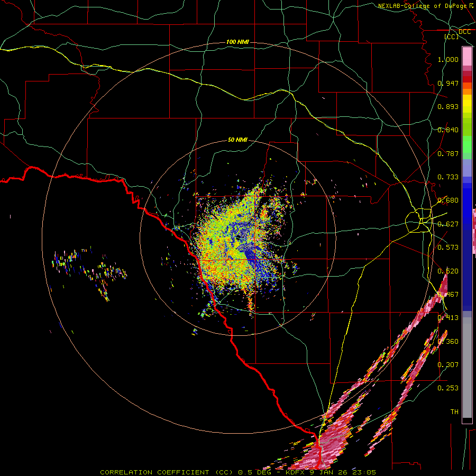Screen dimensions: 476x476
Task: Click the 50 NMI range ring label
Action: [x=237, y=140]
